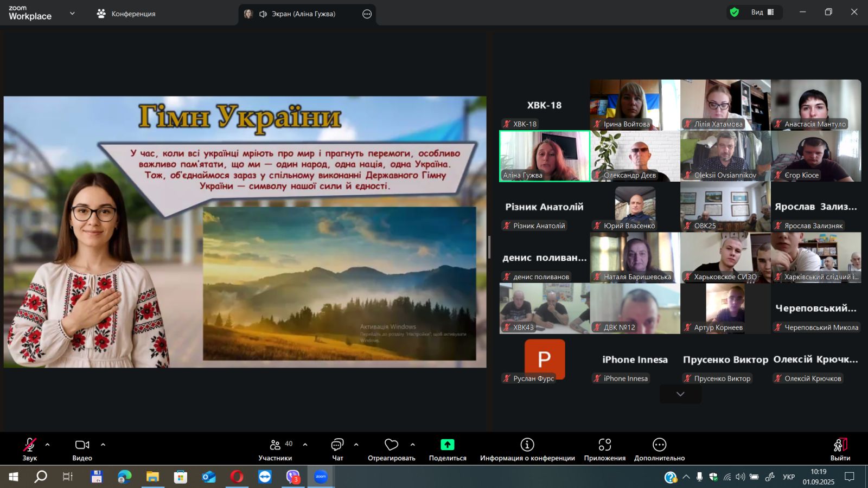Image resolution: width=868 pixels, height=488 pixels.
Task: Select Аліна Гужва video thumbnail
Action: pyautogui.click(x=544, y=156)
